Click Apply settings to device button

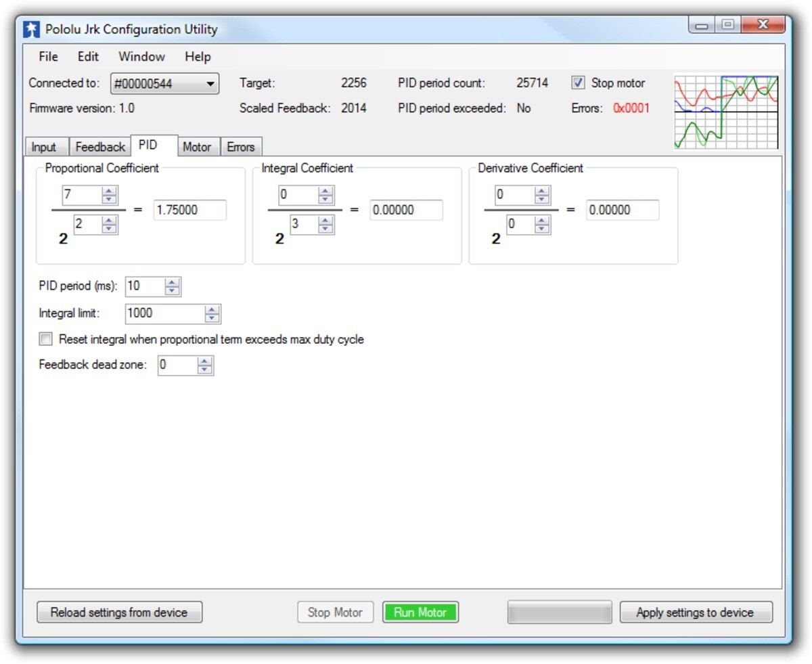695,613
